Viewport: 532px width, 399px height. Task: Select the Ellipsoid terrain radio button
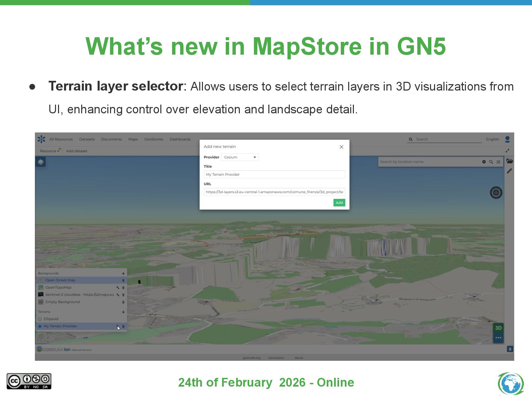click(40, 319)
